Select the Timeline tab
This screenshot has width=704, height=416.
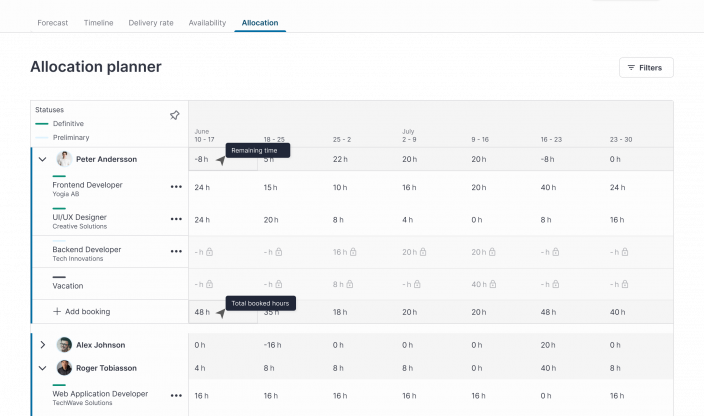click(x=99, y=22)
